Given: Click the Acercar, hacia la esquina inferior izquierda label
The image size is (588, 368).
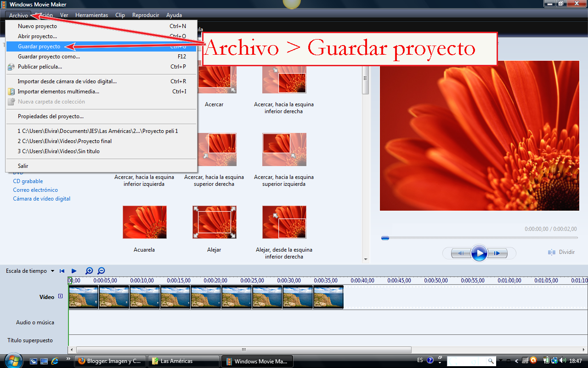Looking at the screenshot, I should coord(144,180).
